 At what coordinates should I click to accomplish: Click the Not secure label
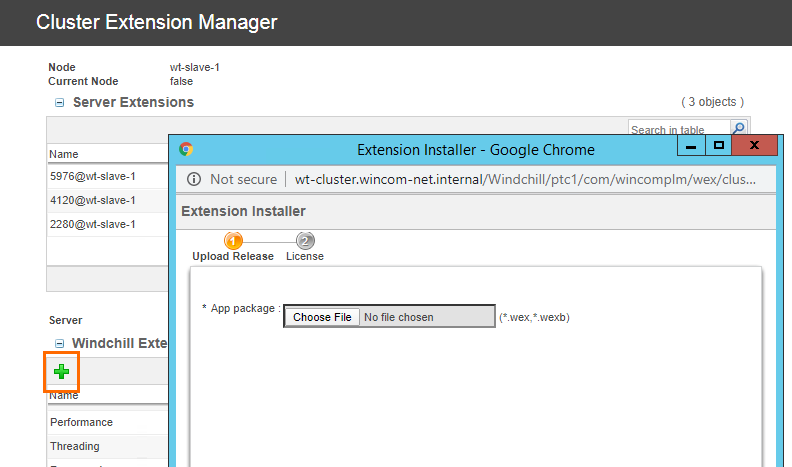point(243,179)
